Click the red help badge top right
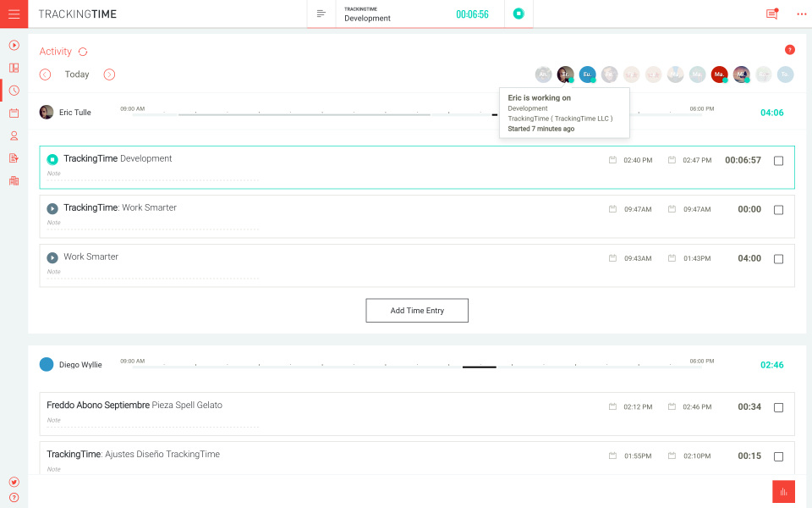Viewport: 812px width, 508px height. click(x=790, y=50)
